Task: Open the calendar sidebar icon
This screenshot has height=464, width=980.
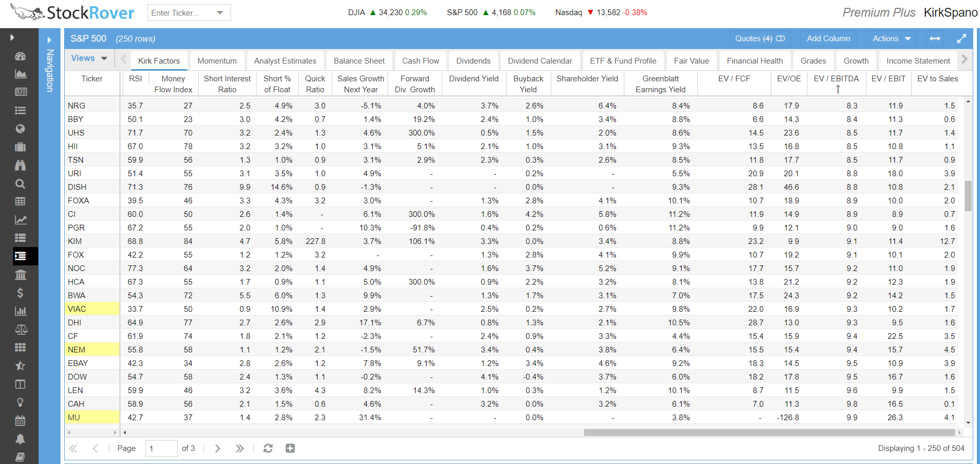Action: [20, 421]
